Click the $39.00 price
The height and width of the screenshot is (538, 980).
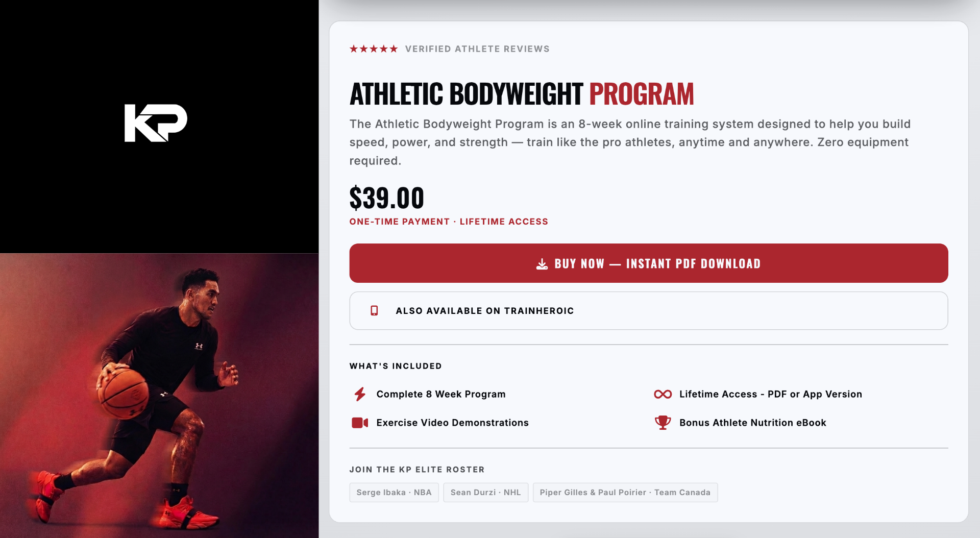pyautogui.click(x=386, y=198)
